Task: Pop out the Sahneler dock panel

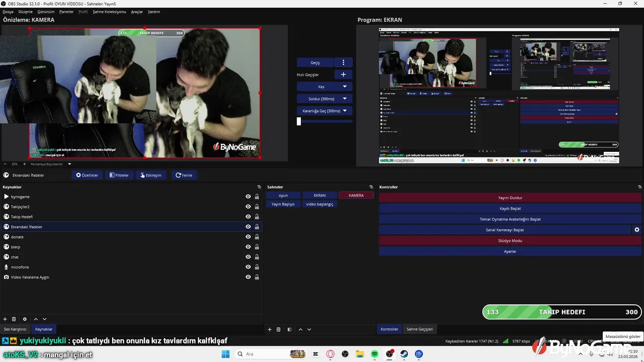Action: point(371,187)
